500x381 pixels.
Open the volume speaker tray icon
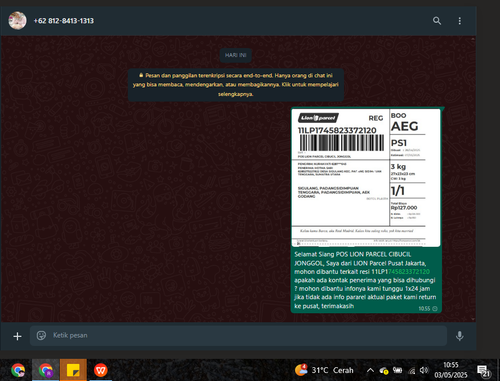pos(424,370)
